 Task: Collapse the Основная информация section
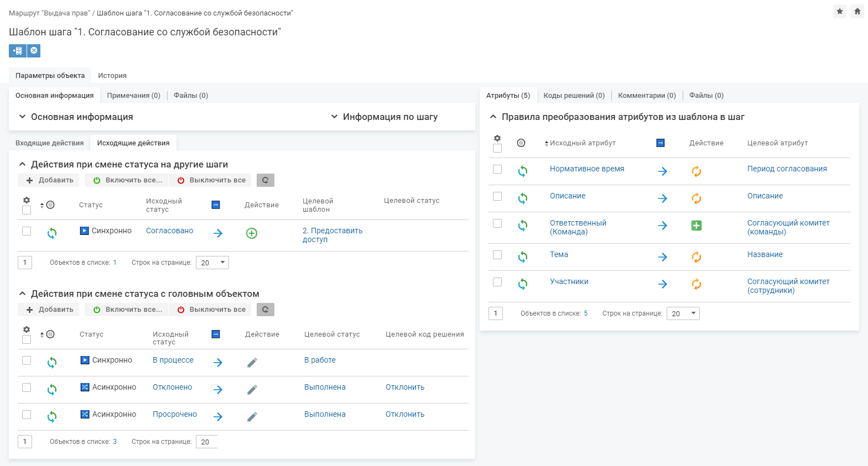click(x=23, y=117)
